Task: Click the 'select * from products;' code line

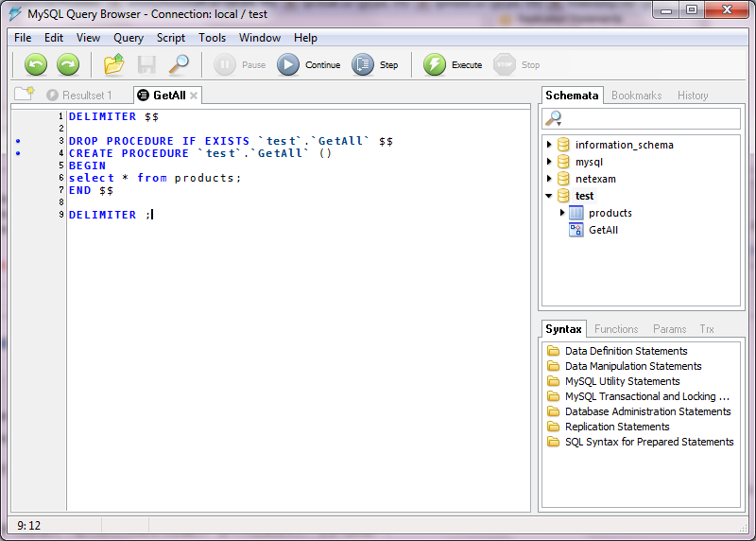Action: point(155,178)
